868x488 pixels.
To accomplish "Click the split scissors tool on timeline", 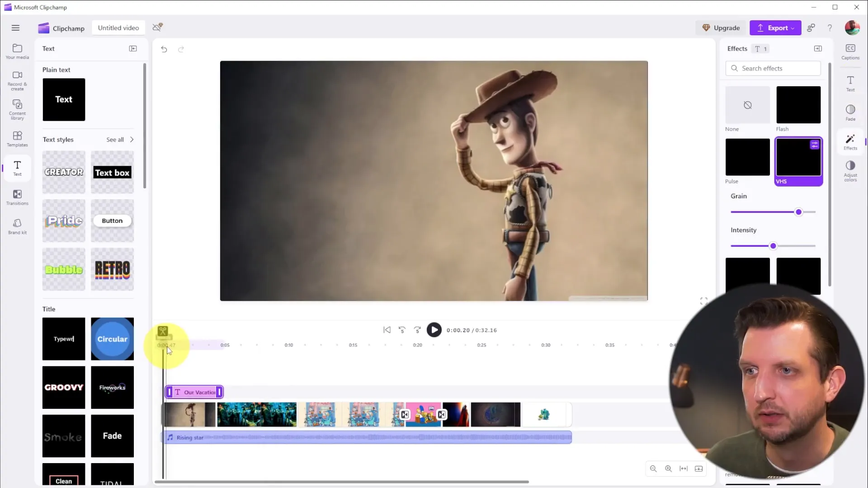I will [x=163, y=331].
